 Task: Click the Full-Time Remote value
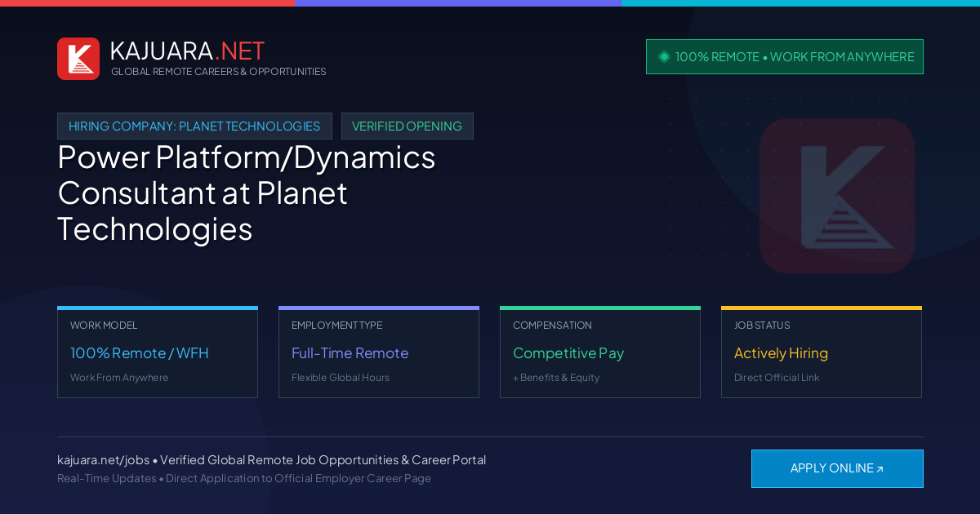[350, 353]
